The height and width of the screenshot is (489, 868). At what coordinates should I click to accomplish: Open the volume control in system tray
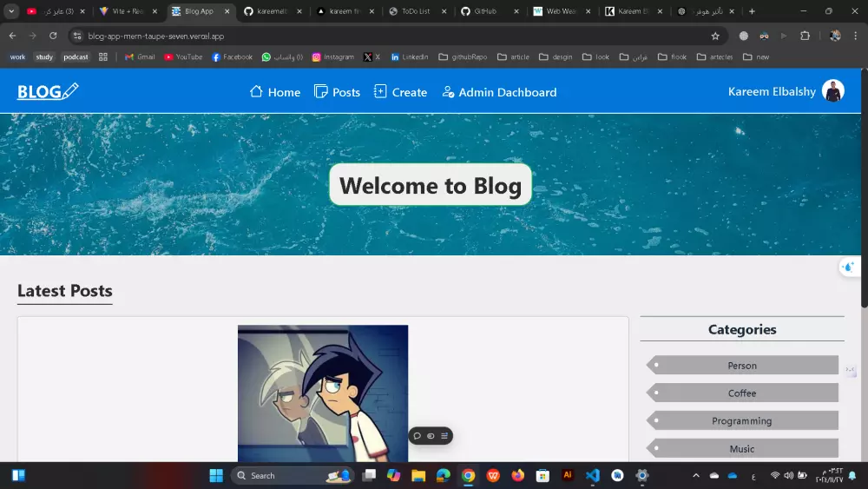(x=788, y=476)
